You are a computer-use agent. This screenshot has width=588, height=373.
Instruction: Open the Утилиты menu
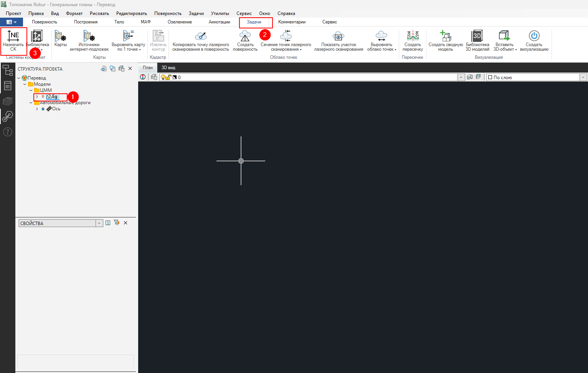(220, 13)
